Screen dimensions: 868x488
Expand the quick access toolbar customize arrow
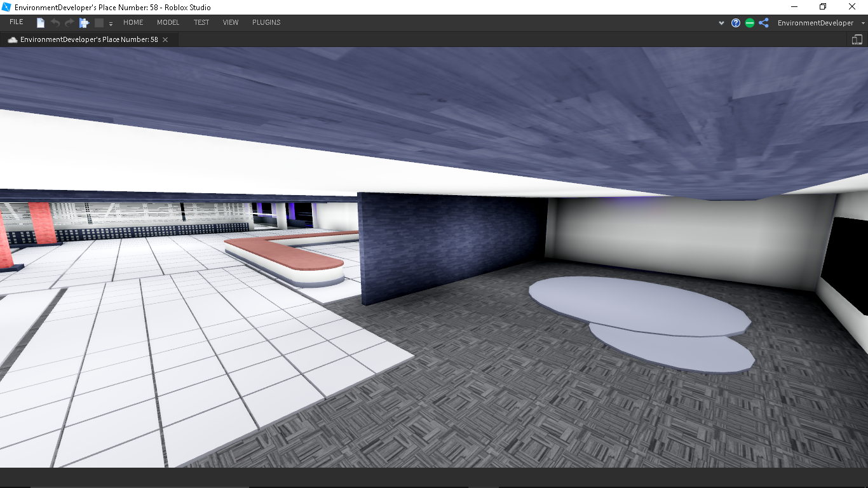click(x=111, y=24)
